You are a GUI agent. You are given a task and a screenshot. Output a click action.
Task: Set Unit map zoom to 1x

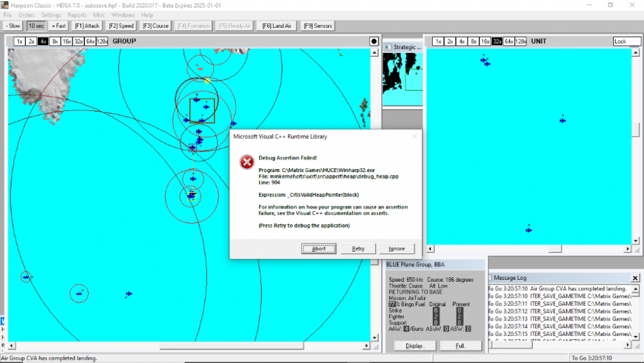tap(438, 41)
